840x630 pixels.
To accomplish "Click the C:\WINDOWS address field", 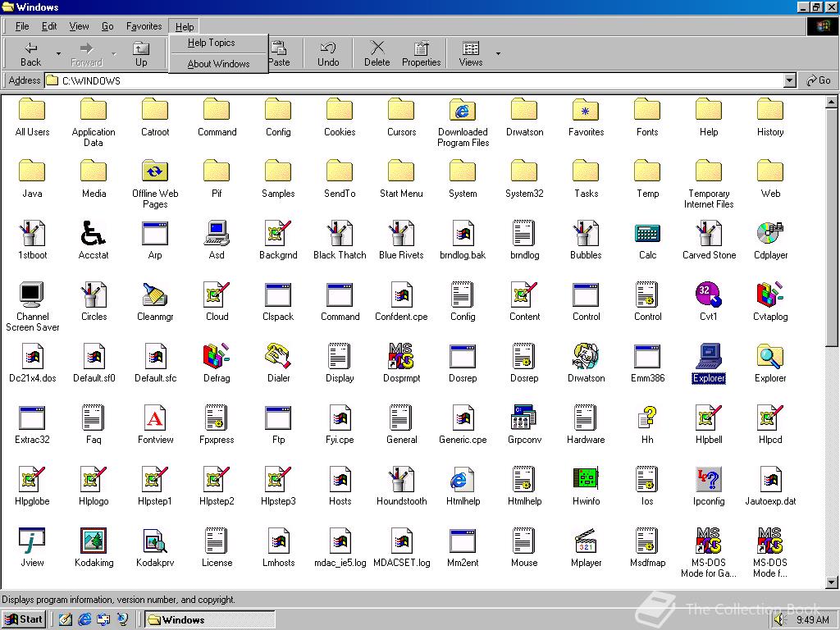I will click(x=413, y=81).
